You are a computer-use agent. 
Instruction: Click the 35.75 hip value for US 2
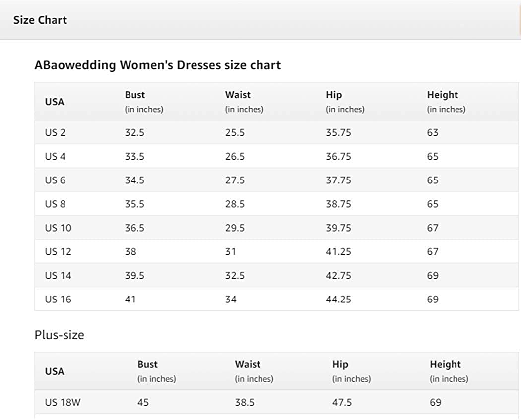pyautogui.click(x=338, y=132)
